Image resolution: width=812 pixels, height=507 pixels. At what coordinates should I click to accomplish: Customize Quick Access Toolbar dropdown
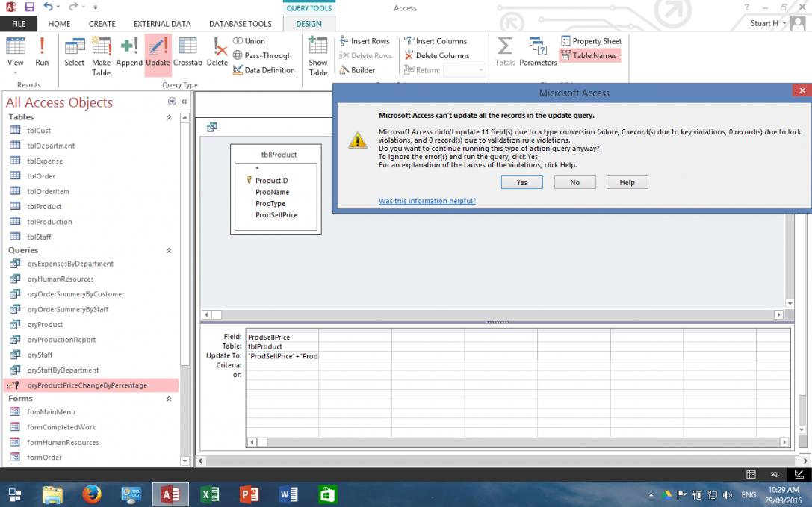pyautogui.click(x=96, y=7)
